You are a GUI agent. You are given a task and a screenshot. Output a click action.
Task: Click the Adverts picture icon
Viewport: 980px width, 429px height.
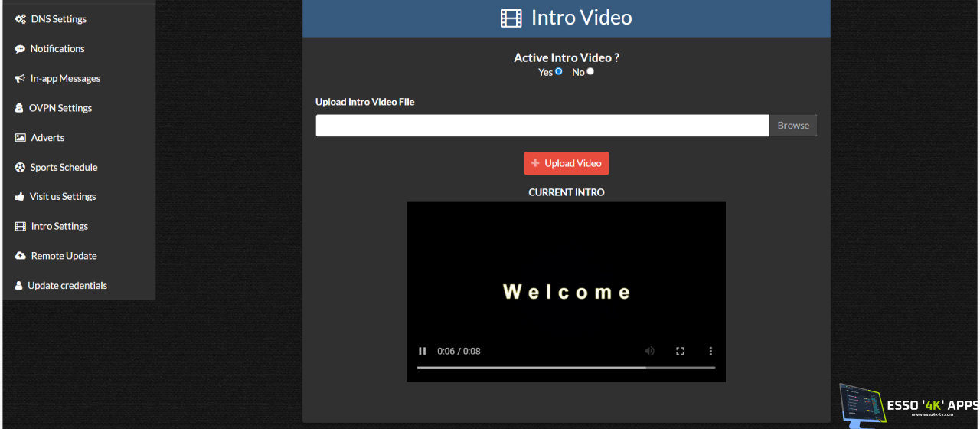pyautogui.click(x=21, y=138)
